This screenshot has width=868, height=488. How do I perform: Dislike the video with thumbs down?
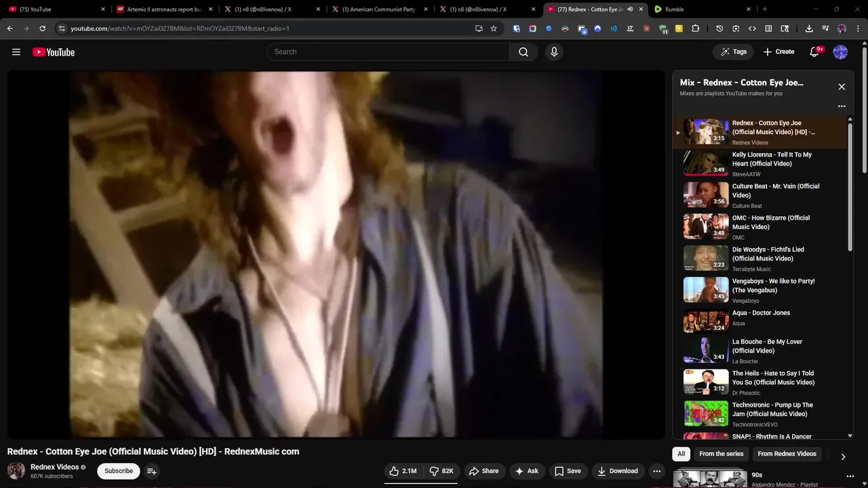(441, 471)
